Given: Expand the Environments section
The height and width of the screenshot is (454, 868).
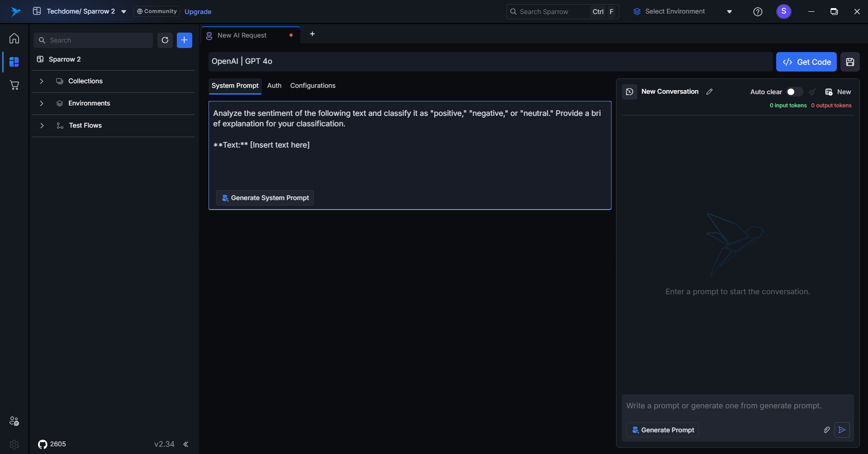Looking at the screenshot, I should [42, 103].
